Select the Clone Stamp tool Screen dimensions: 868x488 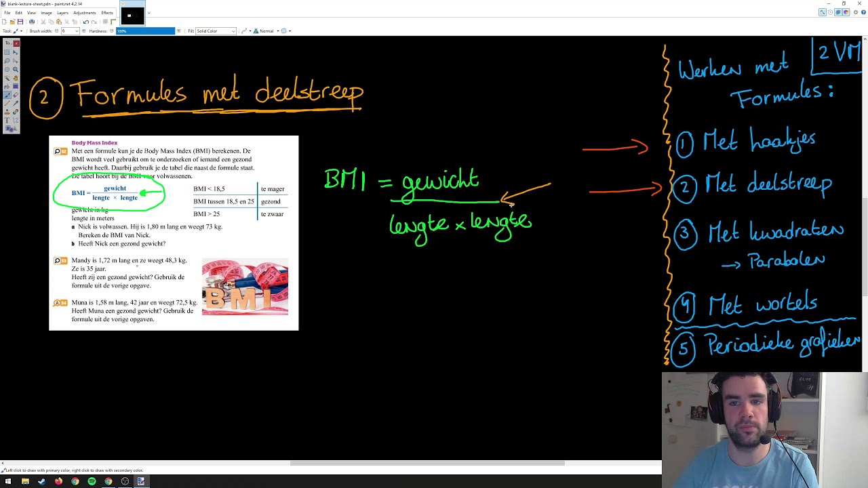click(x=7, y=112)
